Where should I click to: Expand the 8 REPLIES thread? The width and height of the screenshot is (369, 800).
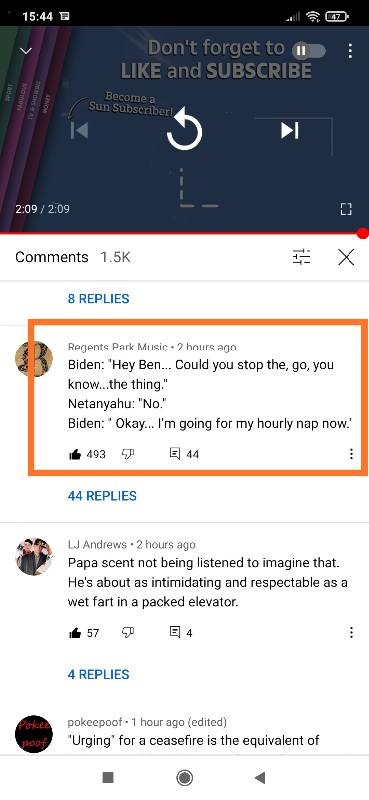99,298
